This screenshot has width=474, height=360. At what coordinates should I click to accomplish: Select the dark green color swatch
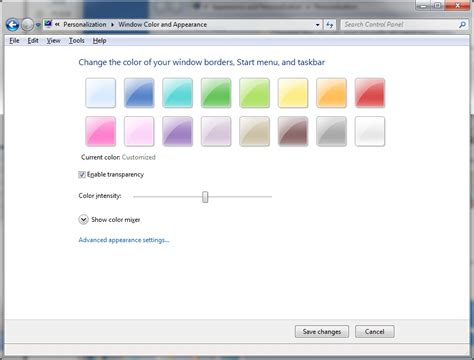pos(216,93)
